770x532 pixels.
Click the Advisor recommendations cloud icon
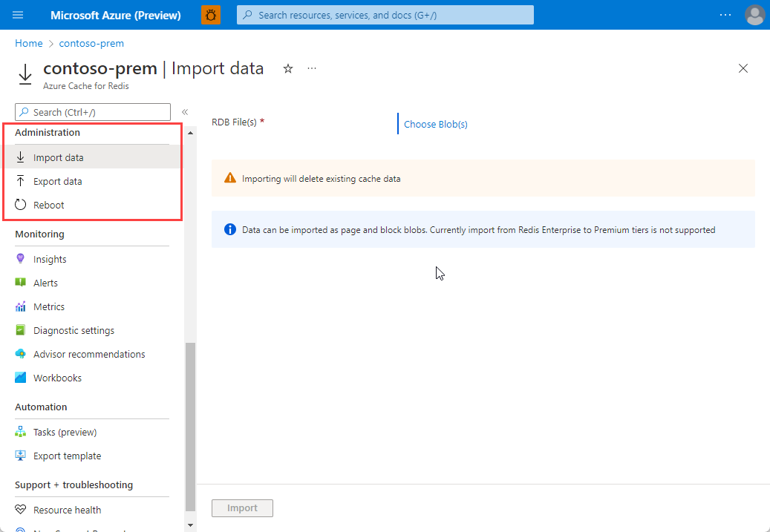pos(20,353)
